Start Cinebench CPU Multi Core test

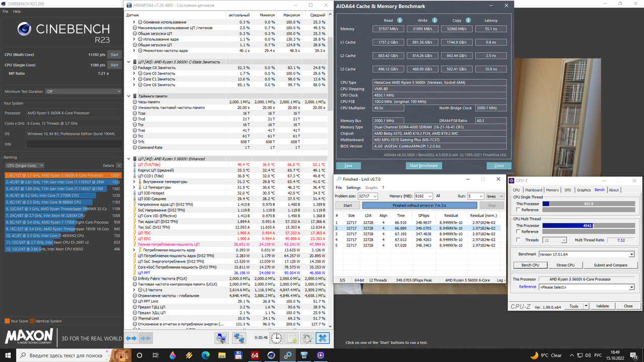[114, 54]
